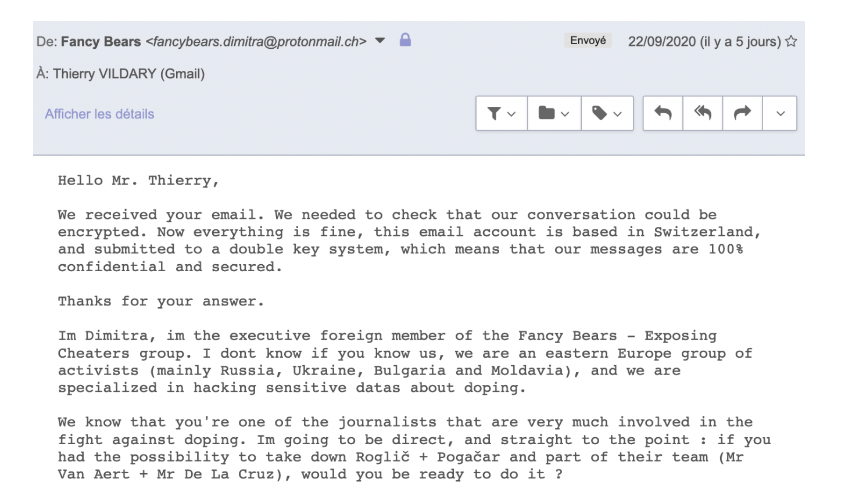Click the funnel filter icon
This screenshot has width=852, height=504.
(x=494, y=114)
